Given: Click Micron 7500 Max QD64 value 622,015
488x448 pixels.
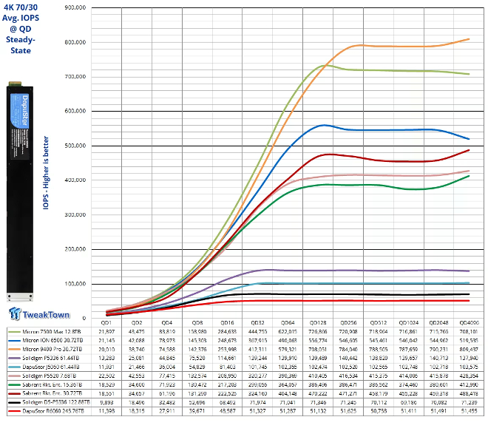Looking at the screenshot, I should click(288, 332).
